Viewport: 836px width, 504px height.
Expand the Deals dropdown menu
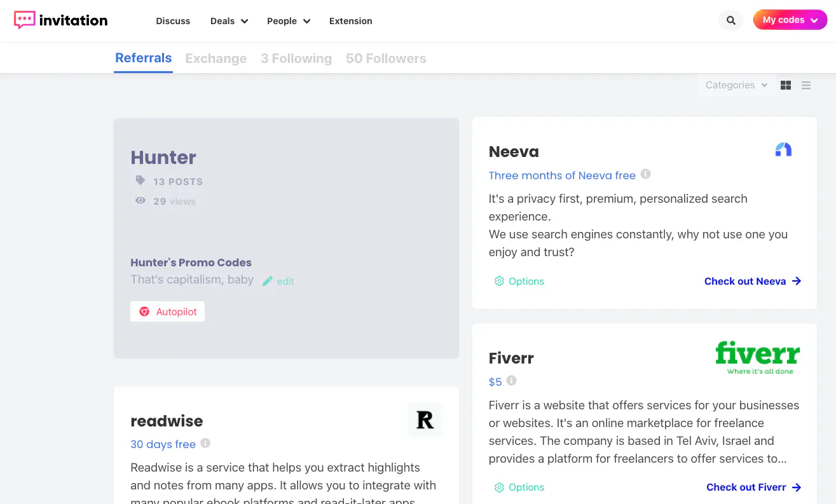[x=229, y=21]
